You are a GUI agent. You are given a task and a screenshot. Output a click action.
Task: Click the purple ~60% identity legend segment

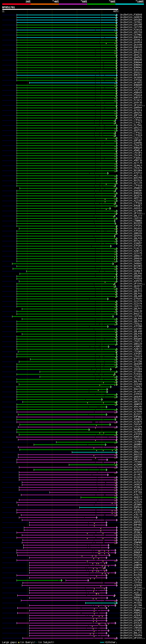73,4
